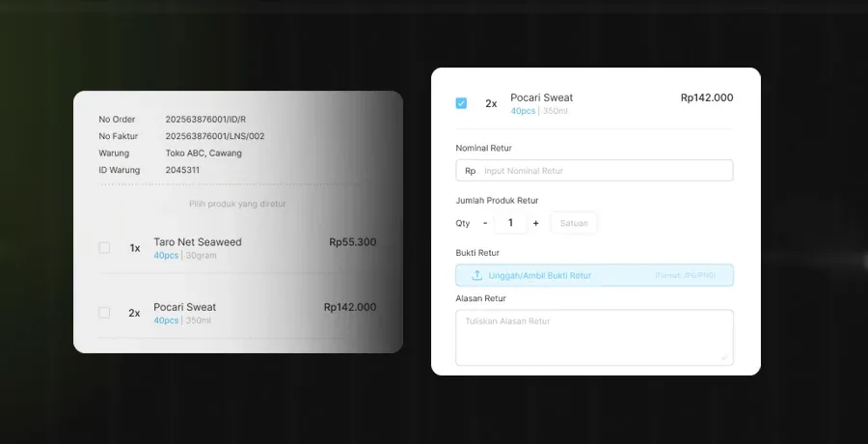Screen dimensions: 868x444
Task: Tick the unchecked Pocari Sweat checkbox in left card
Action: 104,313
